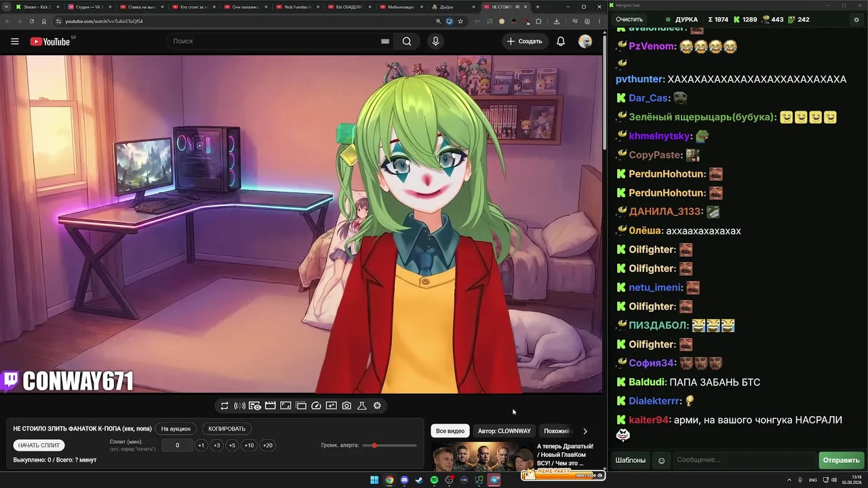Focus the YouTube 'Поиск' search field
This screenshot has height=488, width=868.
coord(274,41)
